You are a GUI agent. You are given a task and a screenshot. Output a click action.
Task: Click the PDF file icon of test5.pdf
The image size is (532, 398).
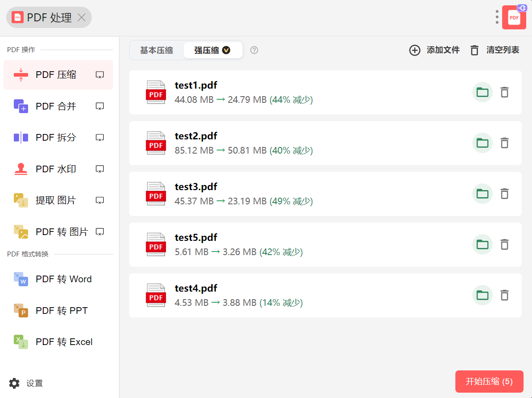[156, 244]
